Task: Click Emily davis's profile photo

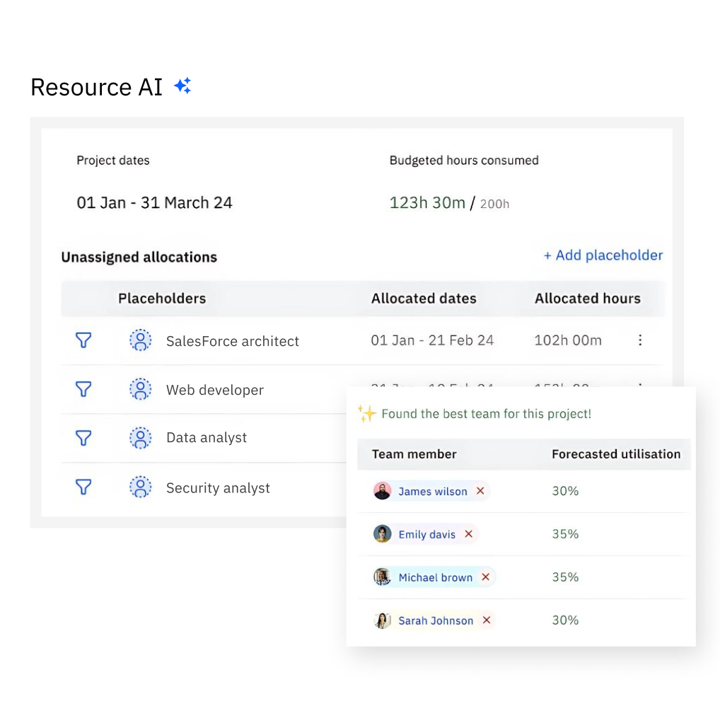Action: (383, 534)
